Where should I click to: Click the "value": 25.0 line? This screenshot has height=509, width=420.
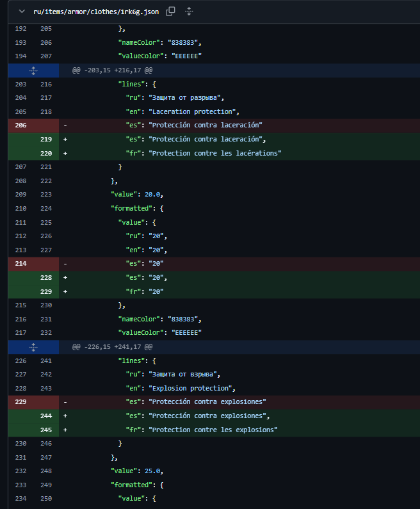pyautogui.click(x=137, y=471)
